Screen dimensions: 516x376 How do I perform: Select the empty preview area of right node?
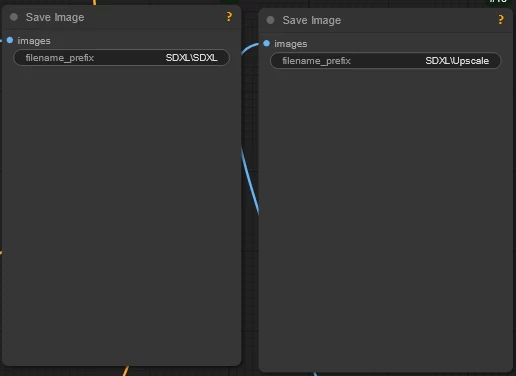385,218
